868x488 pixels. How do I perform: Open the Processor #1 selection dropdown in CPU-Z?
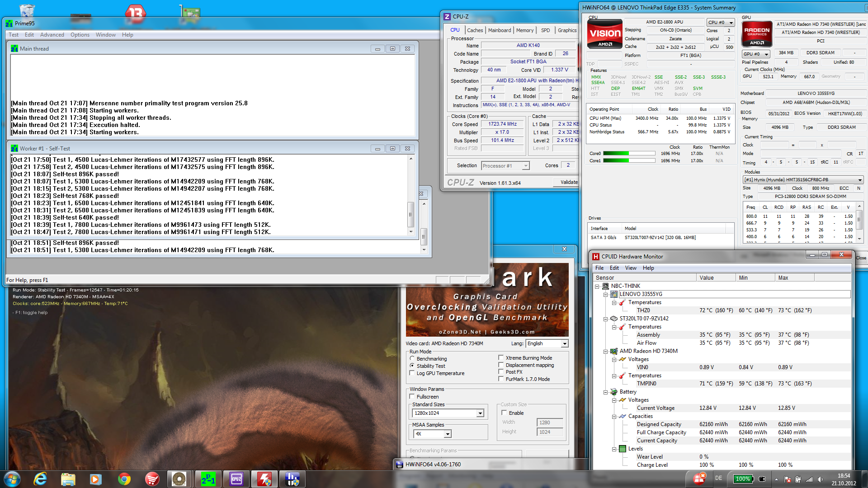[505, 166]
